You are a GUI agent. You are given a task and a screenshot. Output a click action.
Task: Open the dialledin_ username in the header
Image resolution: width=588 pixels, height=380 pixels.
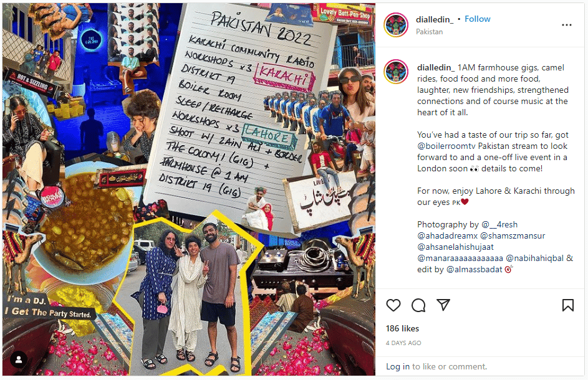click(x=434, y=19)
